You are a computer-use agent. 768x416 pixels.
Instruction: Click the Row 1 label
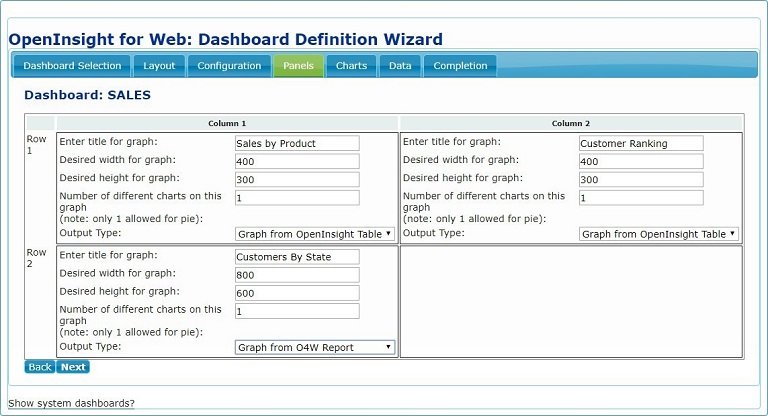pyautogui.click(x=36, y=145)
